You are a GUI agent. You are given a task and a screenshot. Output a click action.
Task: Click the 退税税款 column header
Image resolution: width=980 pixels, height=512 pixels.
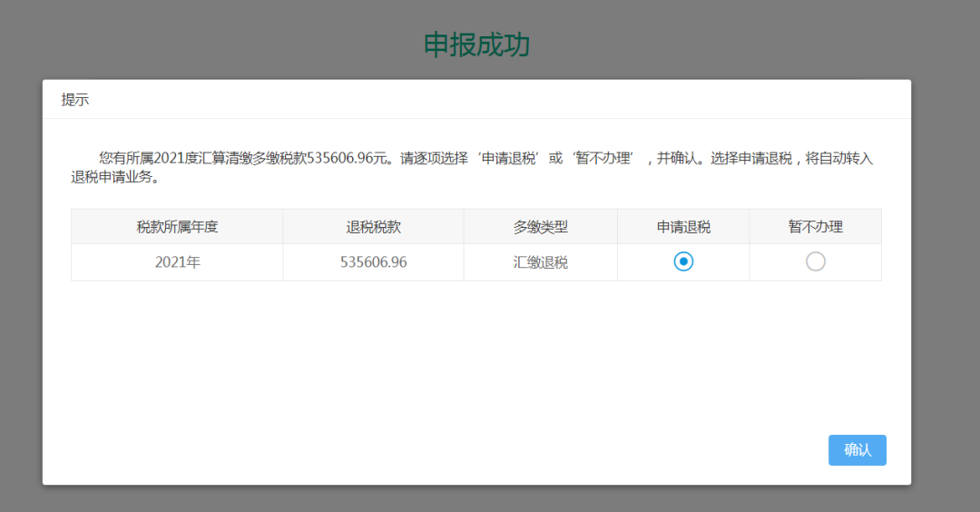coord(373,227)
